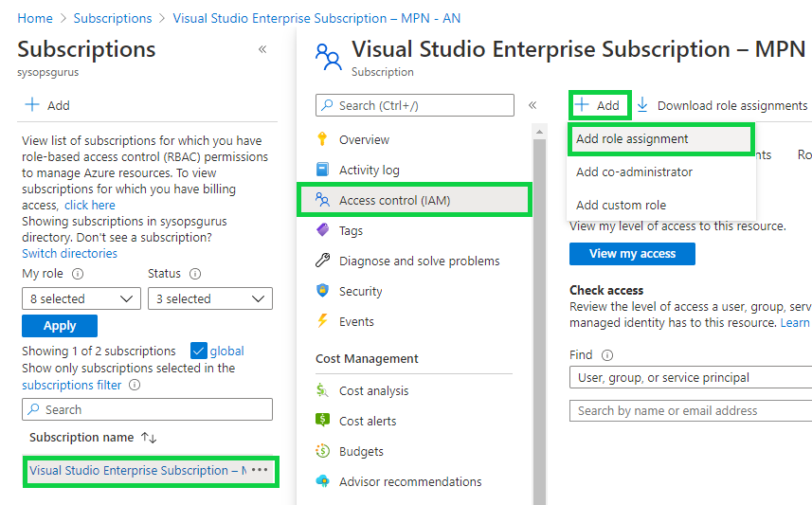Click the Subscription name column header
The width and height of the screenshot is (812, 505).
[x=81, y=438]
